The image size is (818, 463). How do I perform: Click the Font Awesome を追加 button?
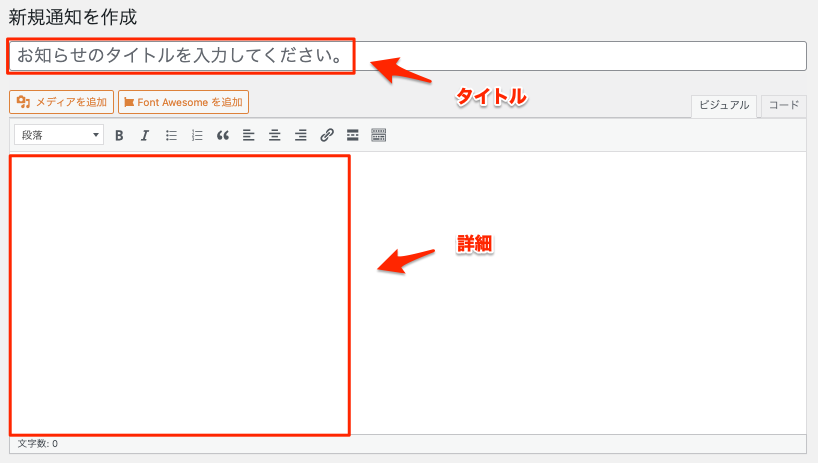pyautogui.click(x=183, y=102)
